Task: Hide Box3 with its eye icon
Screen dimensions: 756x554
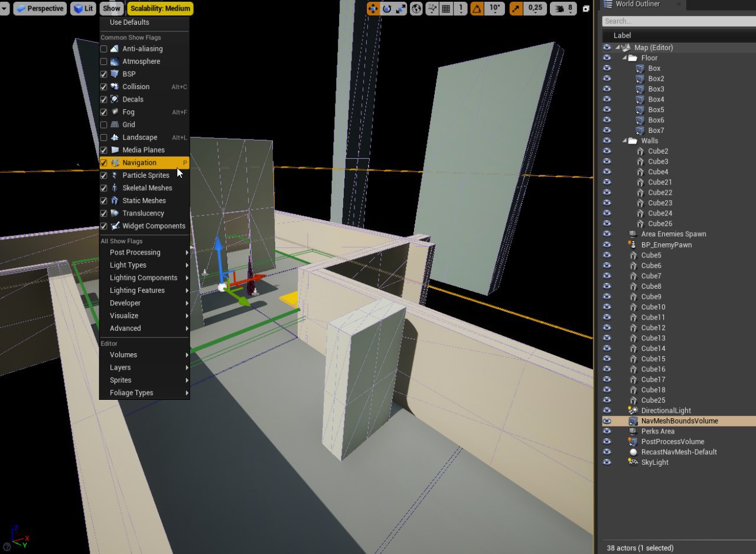Action: coord(607,89)
